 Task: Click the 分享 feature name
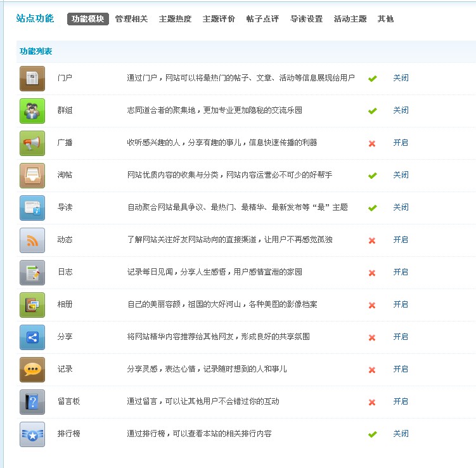65,337
